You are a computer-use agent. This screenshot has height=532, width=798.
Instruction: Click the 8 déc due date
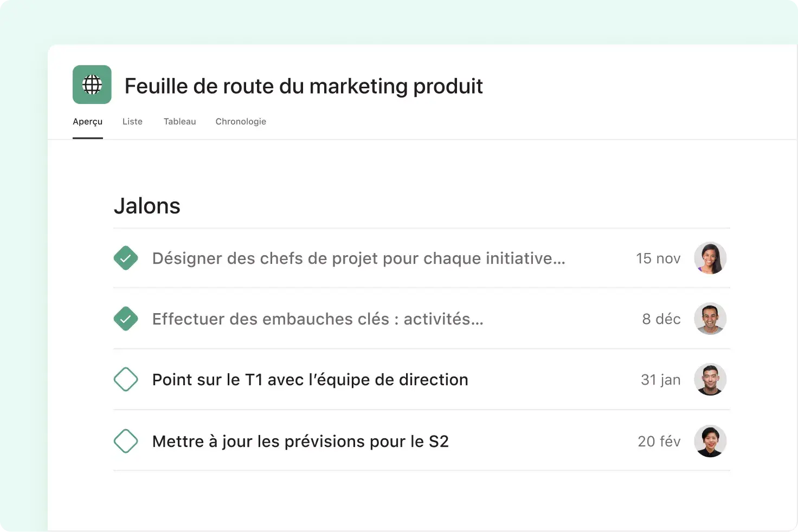[x=661, y=319]
